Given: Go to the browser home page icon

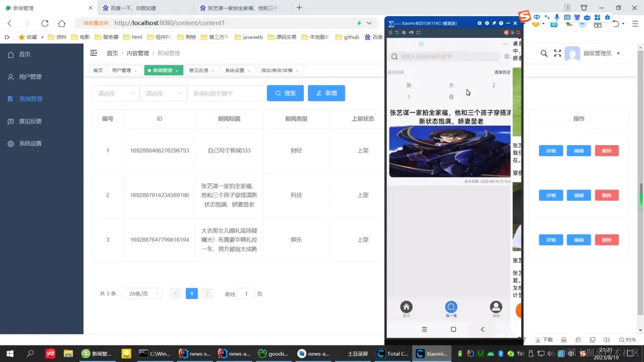Looking at the screenshot, I should [61, 23].
